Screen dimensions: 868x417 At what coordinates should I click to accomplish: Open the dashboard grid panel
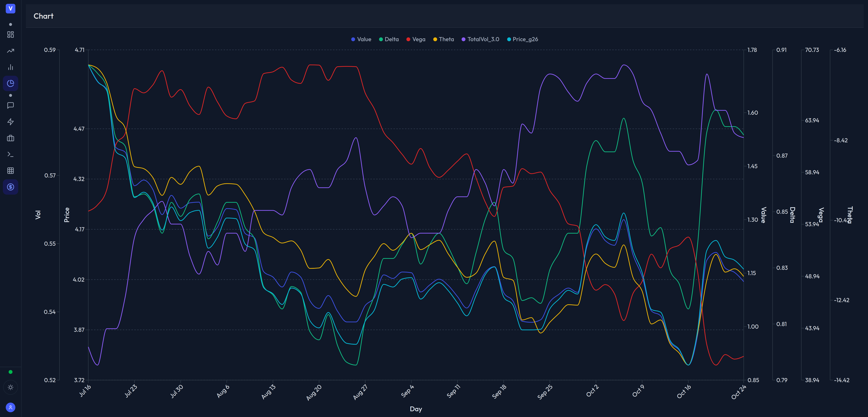point(10,34)
